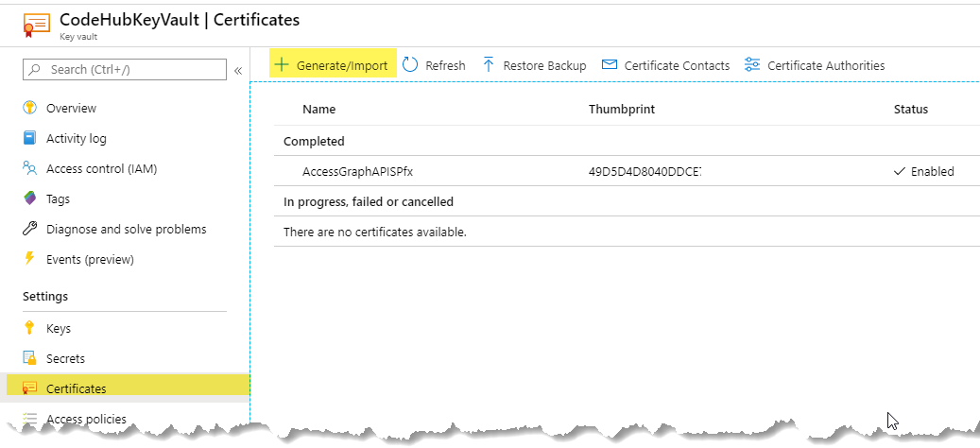
Task: Open Diagnose and solve problems
Action: coord(126,230)
